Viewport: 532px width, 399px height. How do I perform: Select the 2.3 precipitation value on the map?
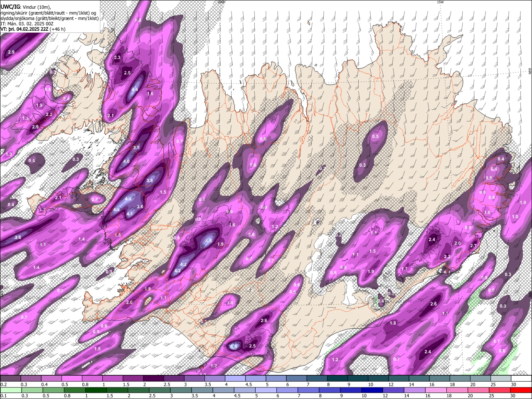click(117, 57)
